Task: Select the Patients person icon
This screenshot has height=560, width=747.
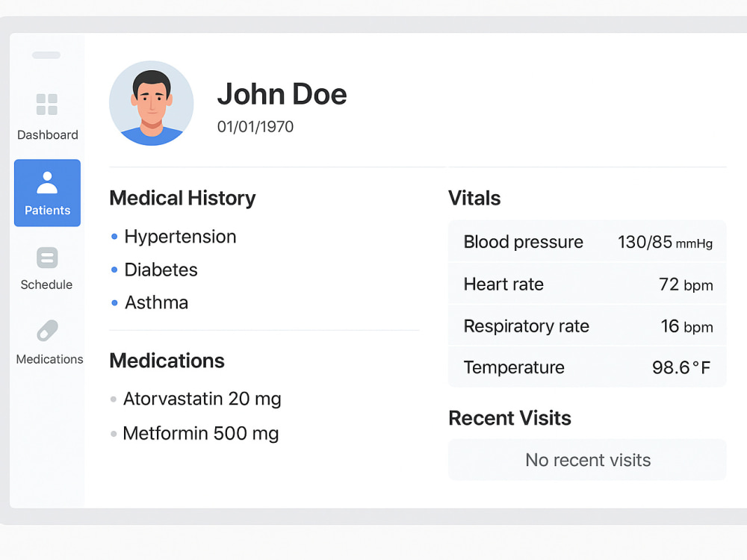Action: coord(47,182)
